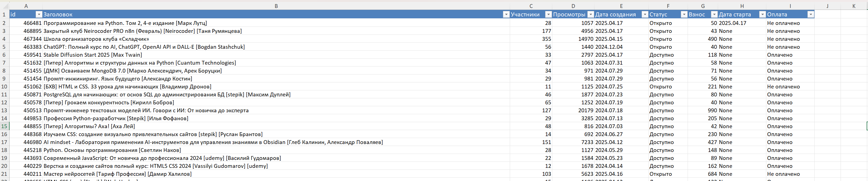Select column J header
This screenshot has width=868, height=181.
[827, 6]
